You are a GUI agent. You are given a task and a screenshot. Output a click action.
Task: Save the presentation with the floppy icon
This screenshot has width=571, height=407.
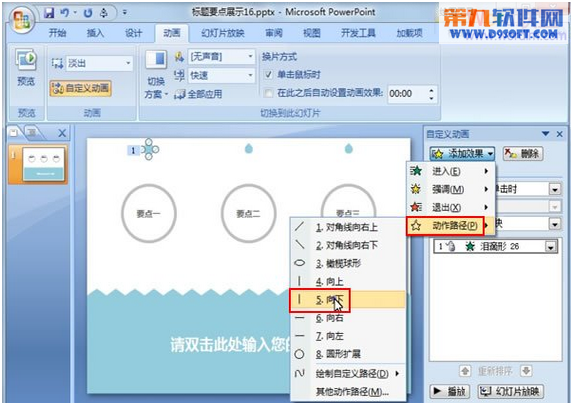pos(49,13)
